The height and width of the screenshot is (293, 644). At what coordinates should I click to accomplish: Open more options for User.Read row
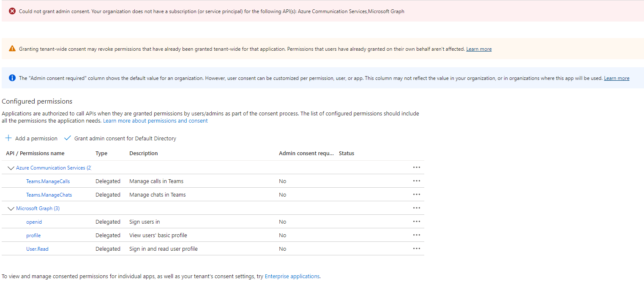[x=417, y=249]
